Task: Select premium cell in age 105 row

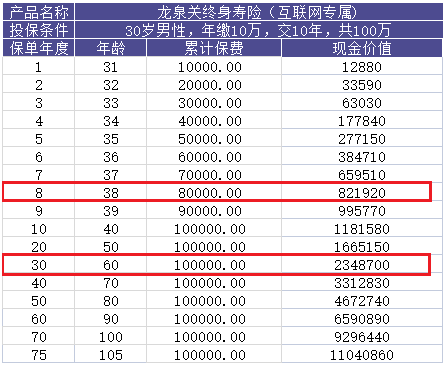Action: [214, 355]
